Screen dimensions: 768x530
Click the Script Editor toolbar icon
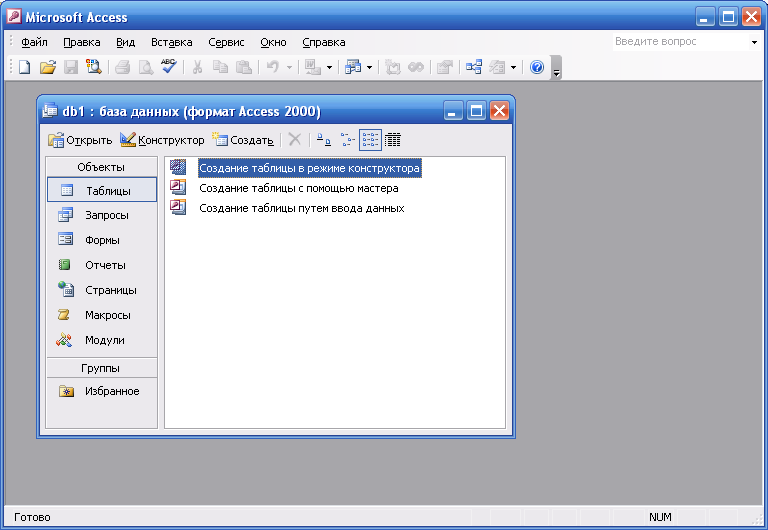(x=416, y=67)
